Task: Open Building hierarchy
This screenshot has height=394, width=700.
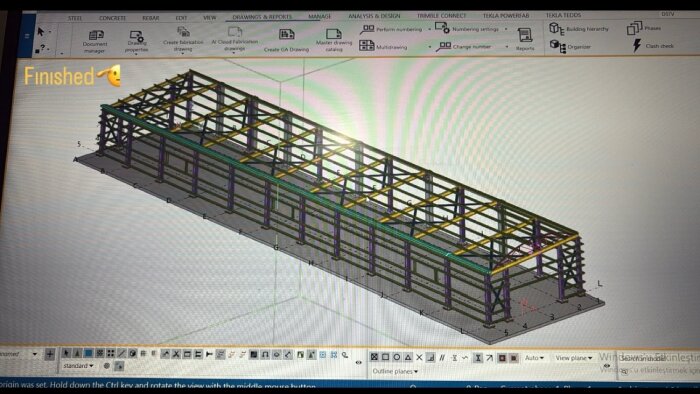Action: pos(579,29)
